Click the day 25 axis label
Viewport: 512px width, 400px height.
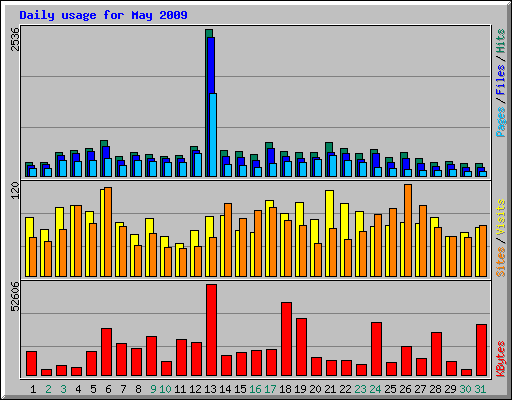[x=390, y=389]
